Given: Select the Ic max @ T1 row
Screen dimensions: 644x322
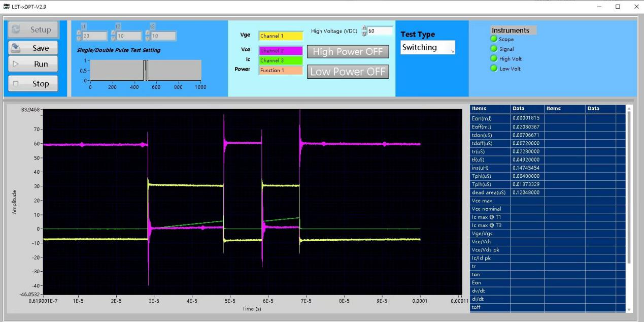Looking at the screenshot, I should point(548,217).
